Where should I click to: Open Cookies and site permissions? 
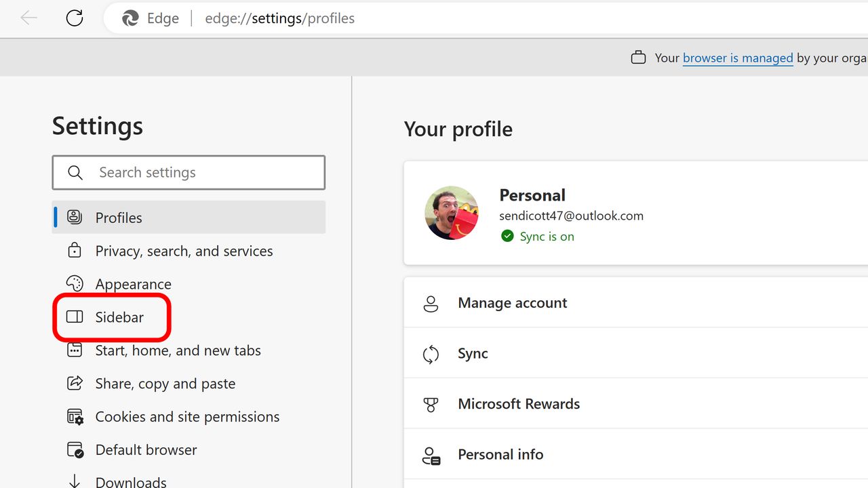click(x=187, y=417)
